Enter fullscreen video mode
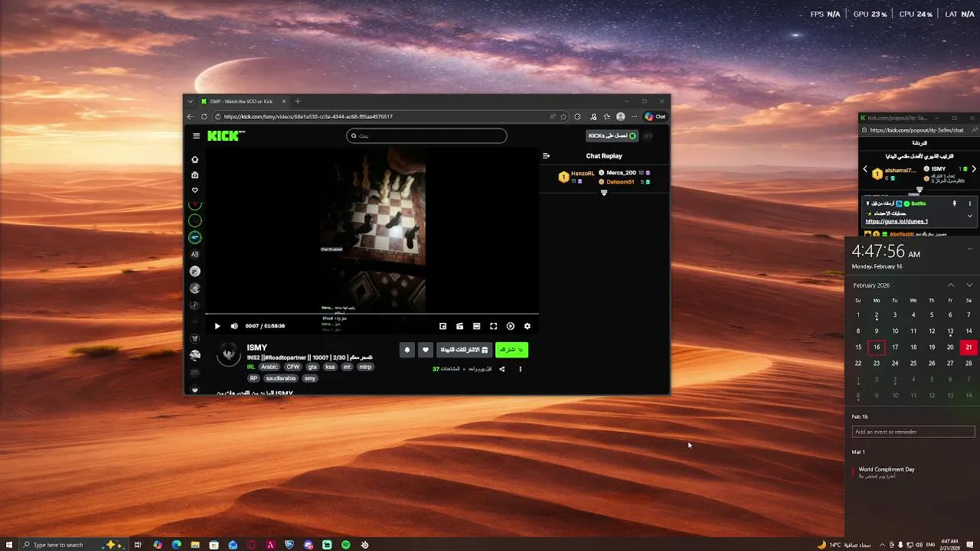Viewport: 980px width, 551px height. (x=493, y=326)
